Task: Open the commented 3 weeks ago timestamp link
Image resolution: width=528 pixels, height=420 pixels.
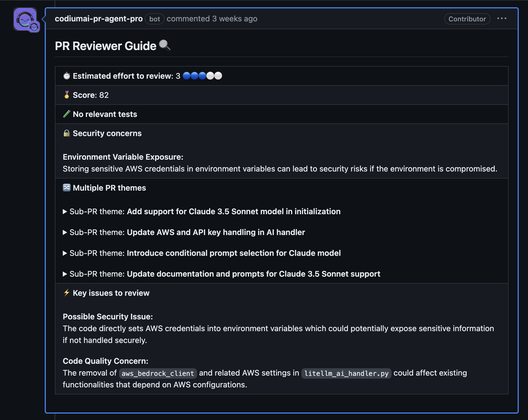Action: [x=235, y=19]
